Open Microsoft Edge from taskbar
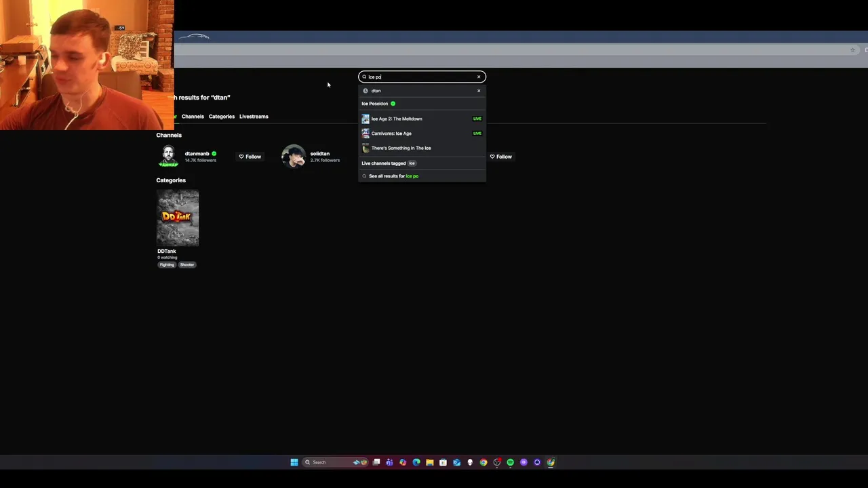 tap(416, 462)
